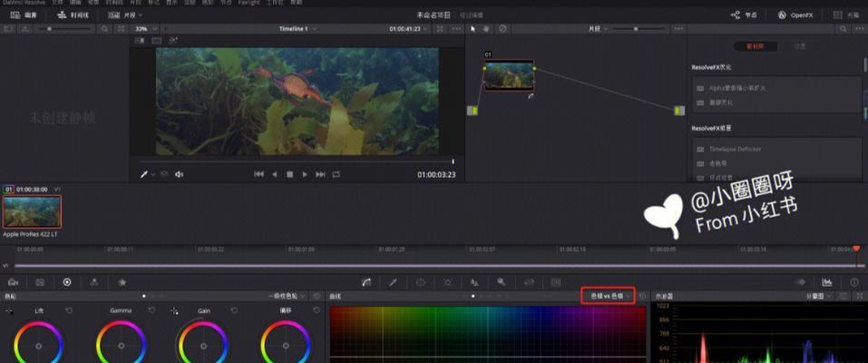Click the Gamma color wheel center
868x363 pixels.
pyautogui.click(x=122, y=346)
